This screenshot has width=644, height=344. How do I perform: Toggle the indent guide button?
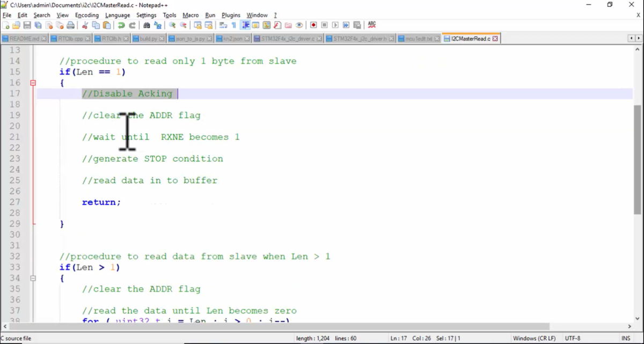[x=245, y=25]
